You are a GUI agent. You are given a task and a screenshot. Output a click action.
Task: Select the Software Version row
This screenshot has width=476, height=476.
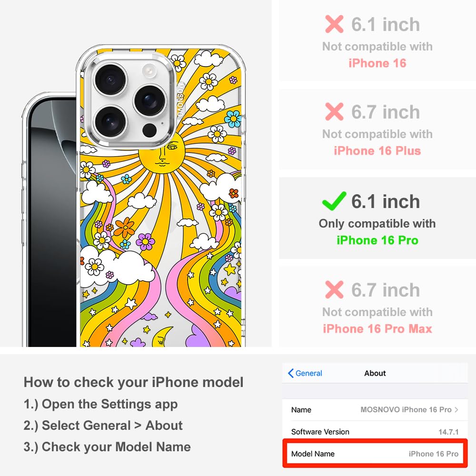[375, 432]
